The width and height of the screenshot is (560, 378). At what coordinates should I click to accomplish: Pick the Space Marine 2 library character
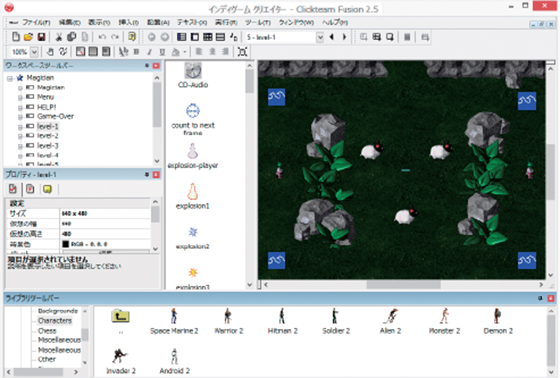(174, 316)
